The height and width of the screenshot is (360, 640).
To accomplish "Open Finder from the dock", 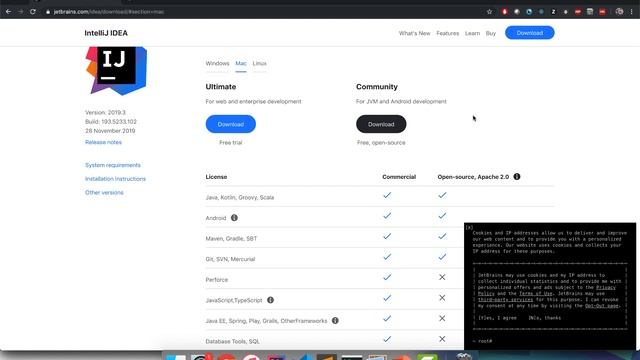I will (x=176, y=357).
